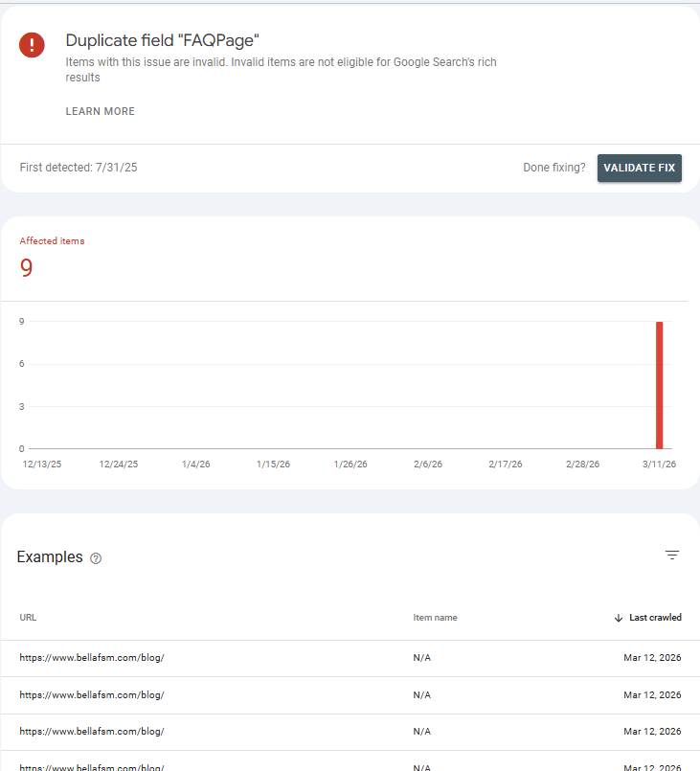Sort by Last crawled header label
The width and height of the screenshot is (700, 771).
[655, 618]
